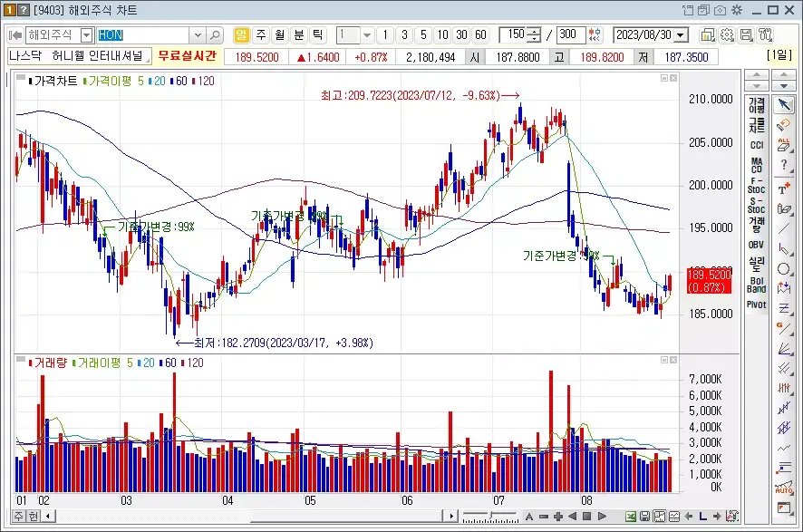Select the trend line drawing tool
The width and height of the screenshot is (803, 532).
[x=784, y=228]
